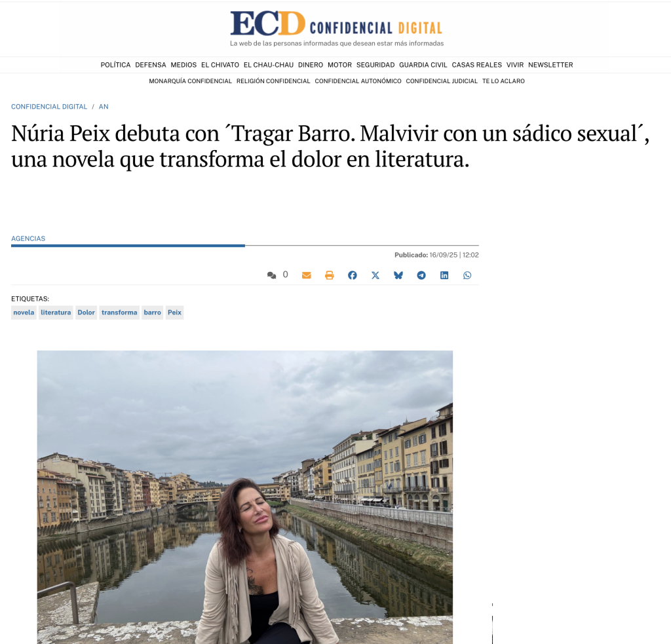
Task: Select the 'literatura' tag
Action: 56,313
